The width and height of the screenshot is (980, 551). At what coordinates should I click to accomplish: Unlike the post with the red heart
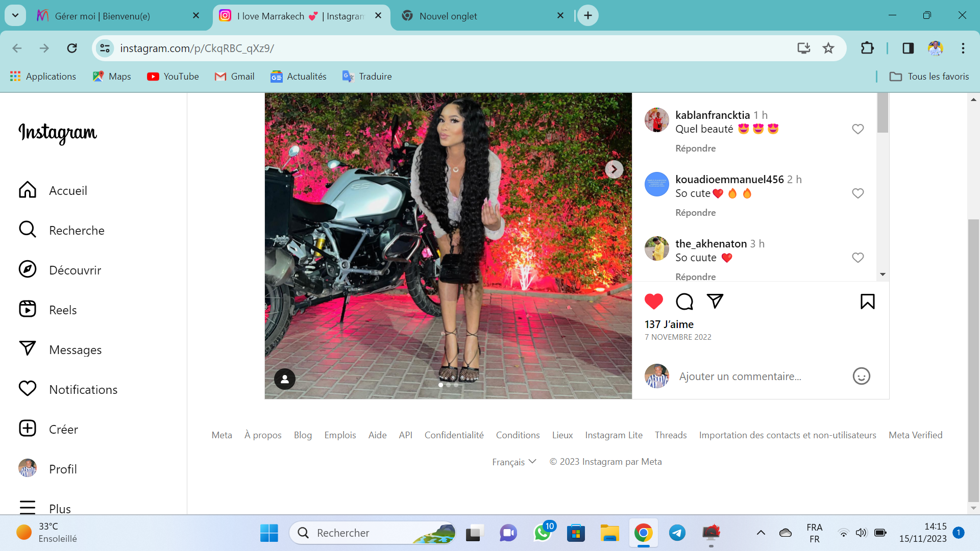coord(653,302)
